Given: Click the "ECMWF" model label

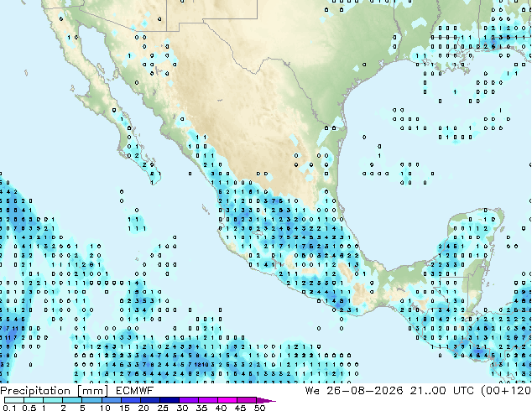Looking at the screenshot, I should pos(135,391).
